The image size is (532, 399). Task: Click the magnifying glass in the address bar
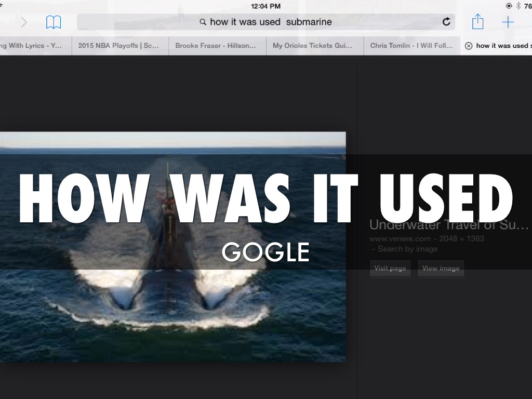point(203,22)
